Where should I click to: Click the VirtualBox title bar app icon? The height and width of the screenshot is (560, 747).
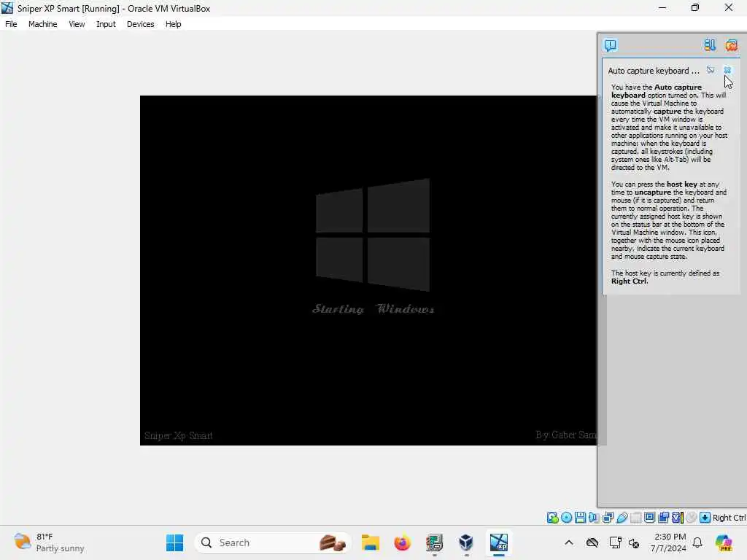[x=7, y=8]
